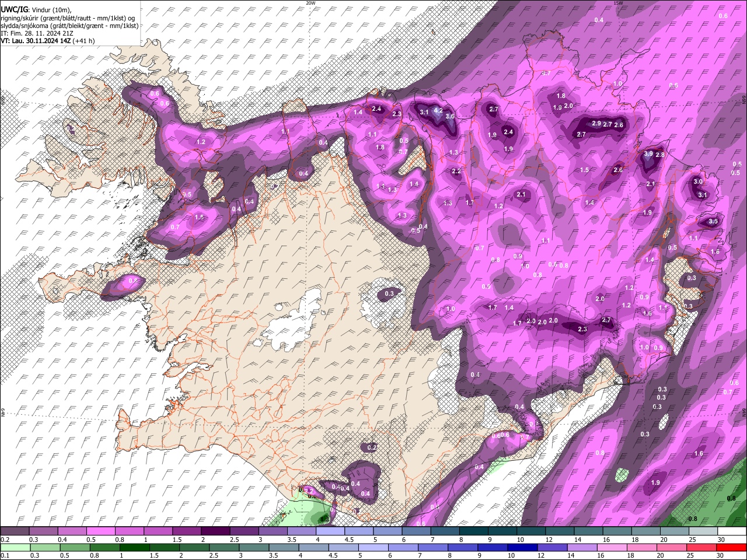Click the light periwinkle 4–4.5 swatch in upper legend
747x560 pixels.
tap(330, 531)
